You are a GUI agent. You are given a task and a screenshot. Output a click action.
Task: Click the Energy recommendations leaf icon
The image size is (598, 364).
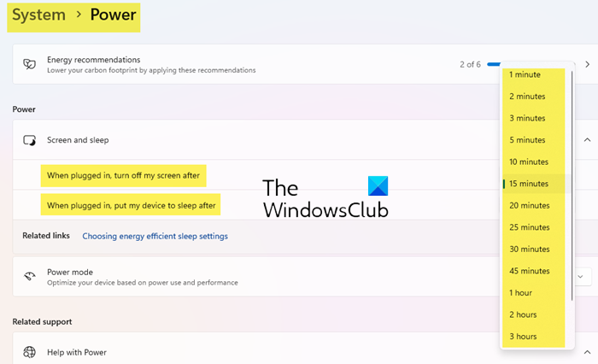tap(29, 64)
